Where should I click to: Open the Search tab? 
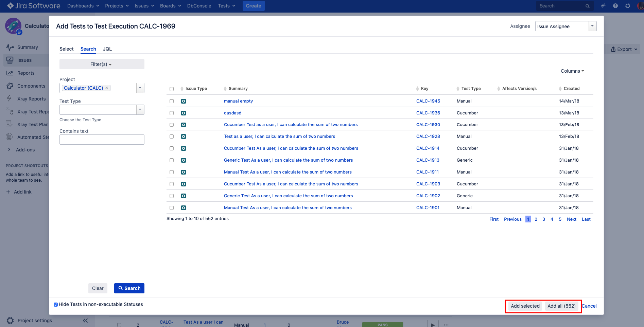(88, 49)
